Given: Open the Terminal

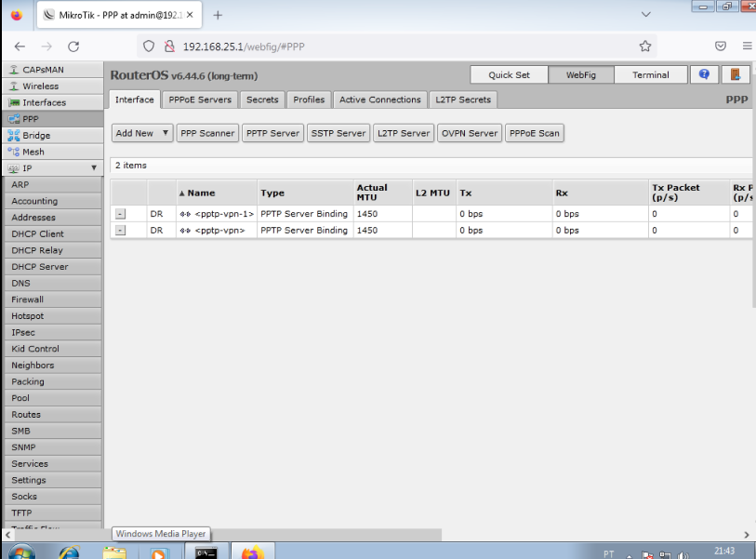Looking at the screenshot, I should 650,74.
